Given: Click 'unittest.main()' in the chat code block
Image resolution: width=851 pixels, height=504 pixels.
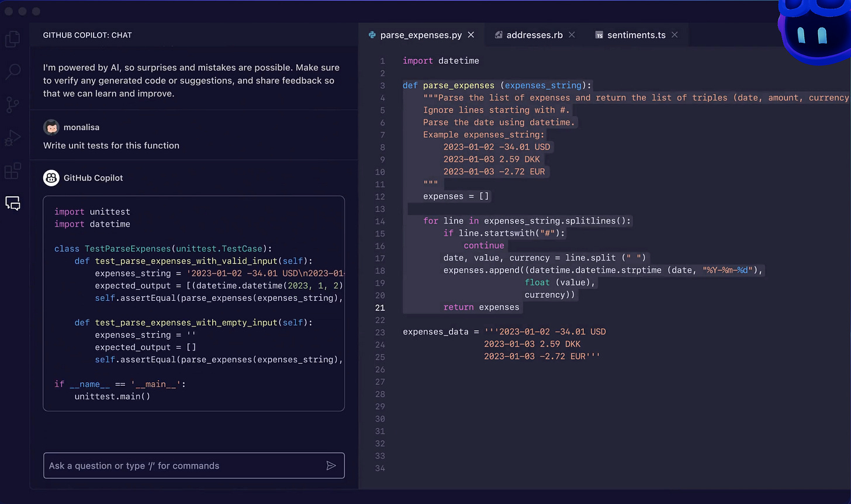Looking at the screenshot, I should 112,397.
